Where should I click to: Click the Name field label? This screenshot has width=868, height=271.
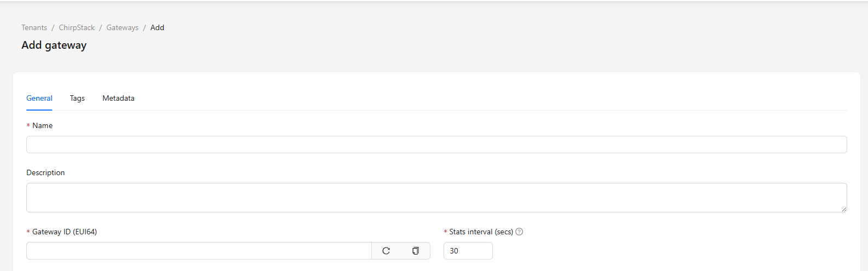[x=42, y=126]
